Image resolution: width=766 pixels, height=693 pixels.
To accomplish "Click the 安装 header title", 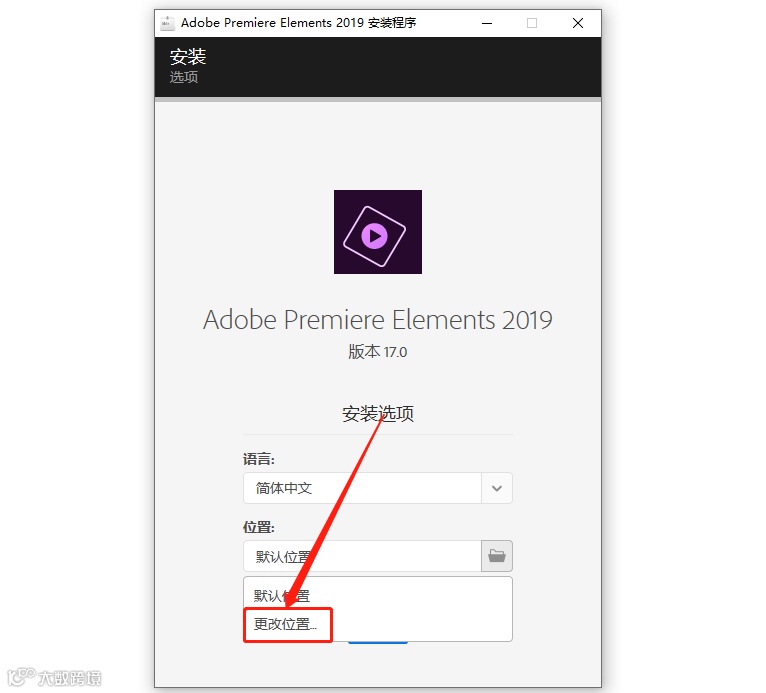I will point(188,57).
